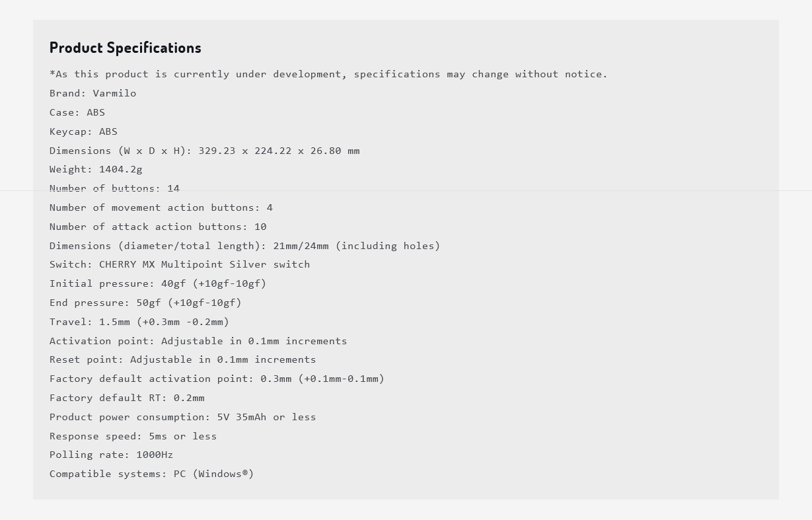The width and height of the screenshot is (812, 520).
Task: Click the Keycap: ABS line
Action: (83, 131)
